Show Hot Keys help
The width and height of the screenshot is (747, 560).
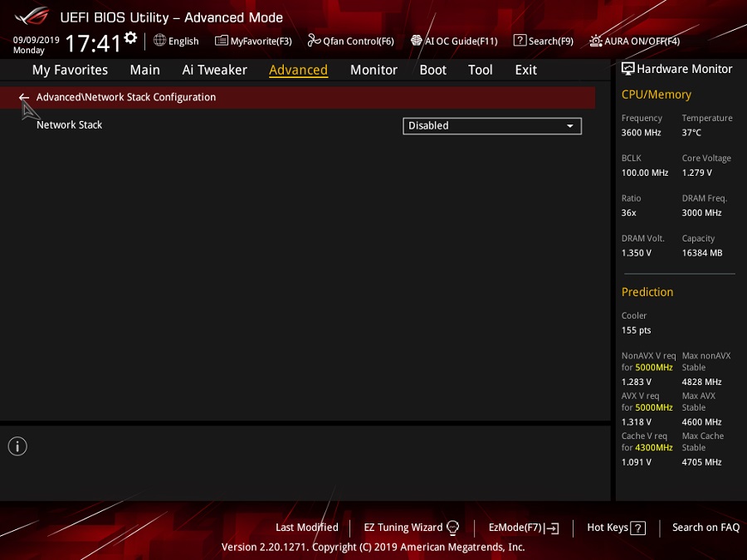point(608,527)
